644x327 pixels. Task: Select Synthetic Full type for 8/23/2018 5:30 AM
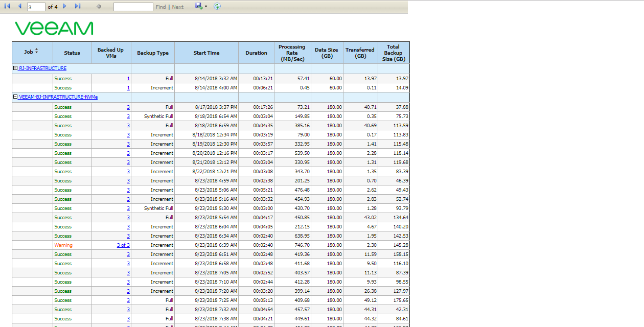click(158, 208)
